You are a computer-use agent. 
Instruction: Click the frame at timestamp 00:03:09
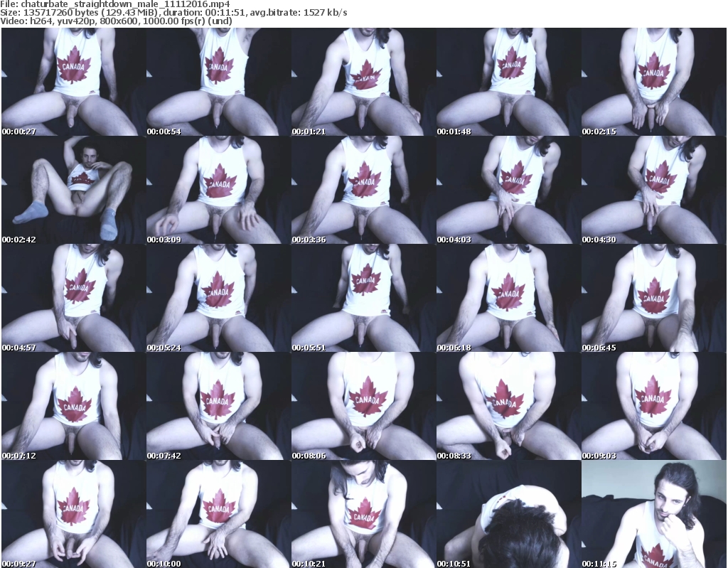[x=218, y=190]
